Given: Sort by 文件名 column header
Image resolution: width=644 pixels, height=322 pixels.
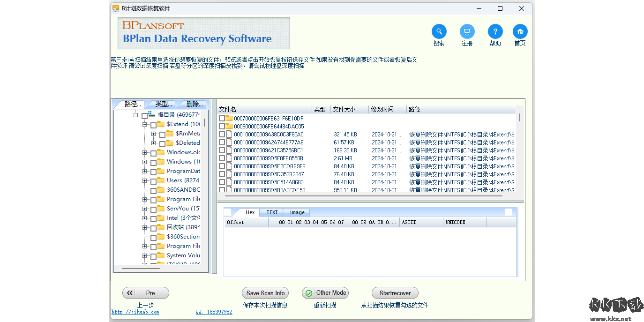Looking at the screenshot, I should 265,109.
